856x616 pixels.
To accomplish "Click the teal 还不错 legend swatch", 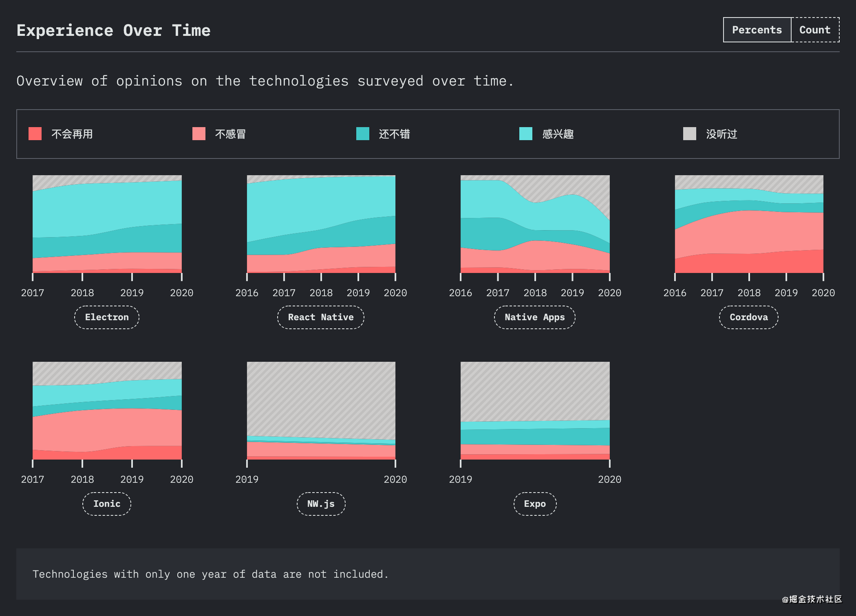I will click(x=363, y=134).
